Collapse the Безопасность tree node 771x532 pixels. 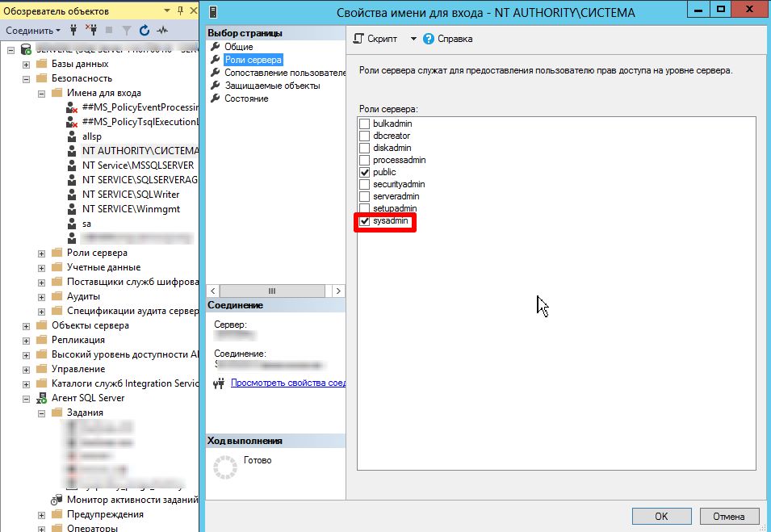(27, 78)
